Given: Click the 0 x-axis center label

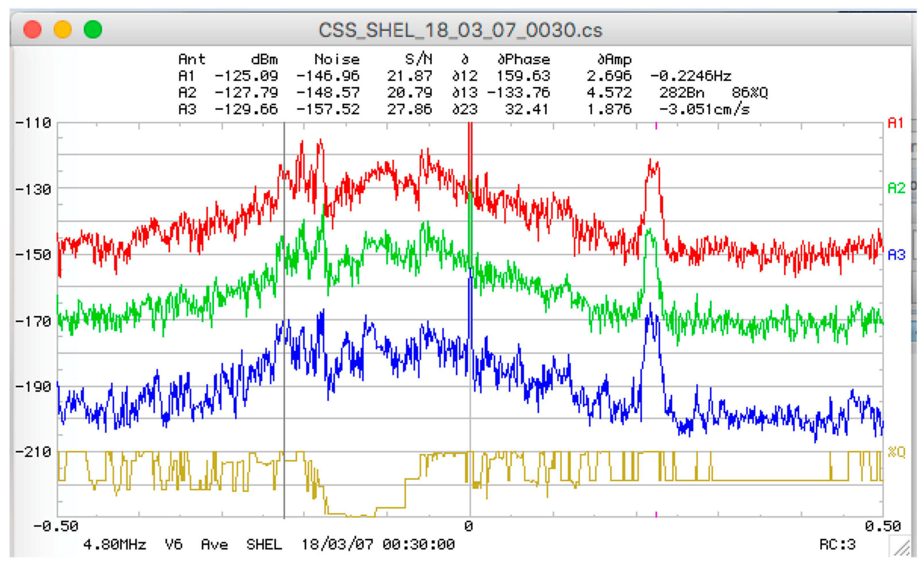Looking at the screenshot, I should [x=468, y=526].
